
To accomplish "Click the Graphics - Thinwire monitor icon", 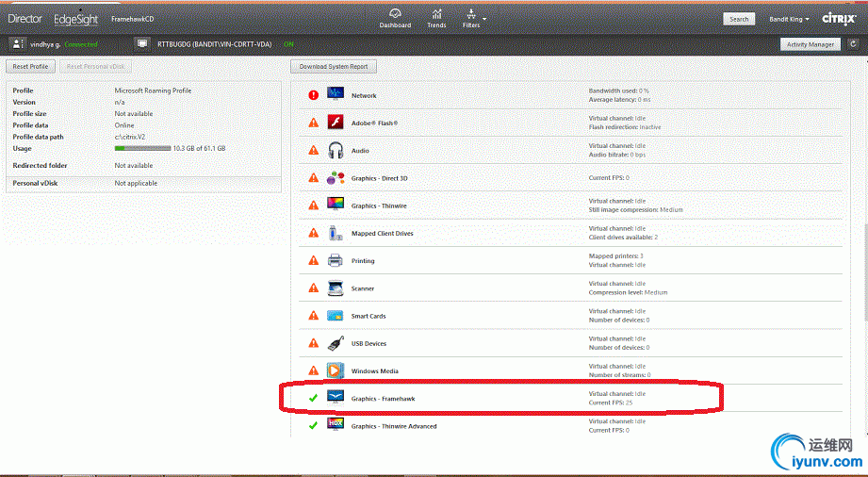I will 336,205.
